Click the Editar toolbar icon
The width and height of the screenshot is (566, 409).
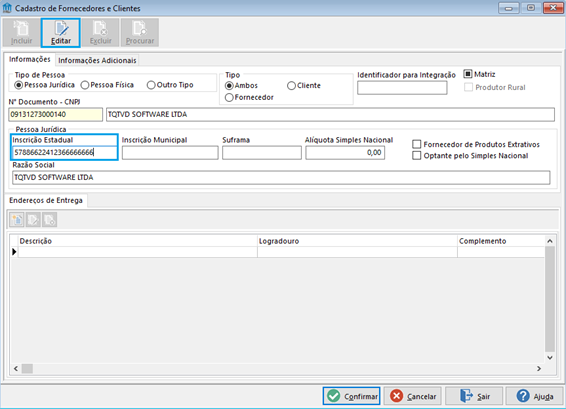[61, 33]
